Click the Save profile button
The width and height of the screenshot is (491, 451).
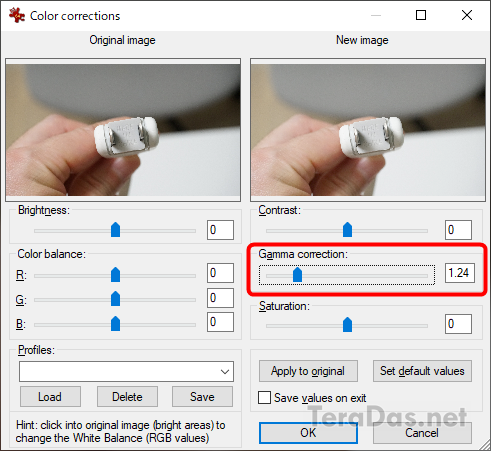pyautogui.click(x=202, y=397)
